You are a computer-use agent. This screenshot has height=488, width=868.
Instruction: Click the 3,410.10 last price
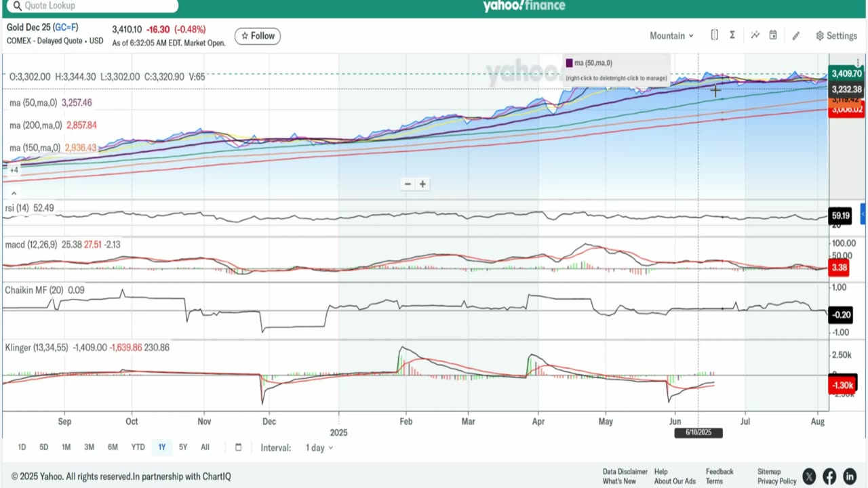127,29
